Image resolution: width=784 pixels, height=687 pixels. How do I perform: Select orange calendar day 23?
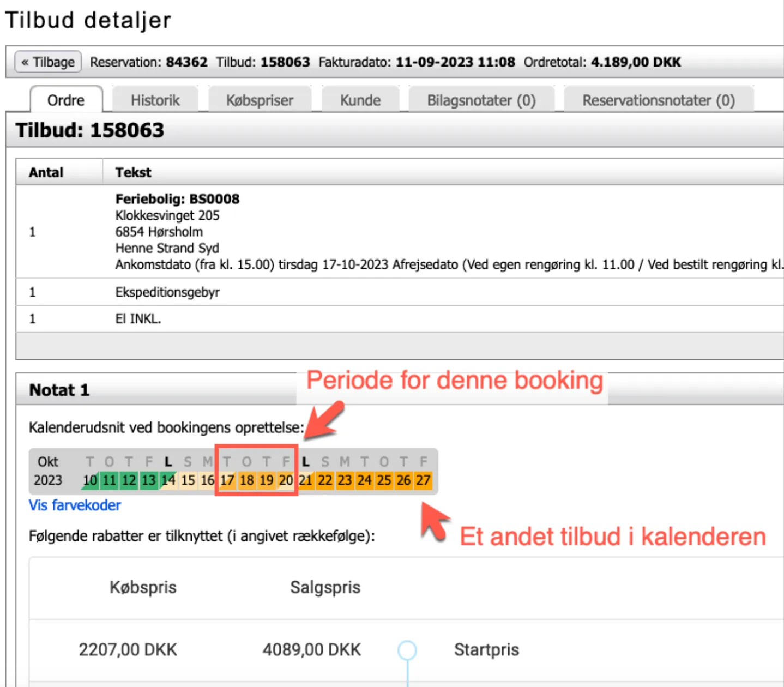coord(345,480)
